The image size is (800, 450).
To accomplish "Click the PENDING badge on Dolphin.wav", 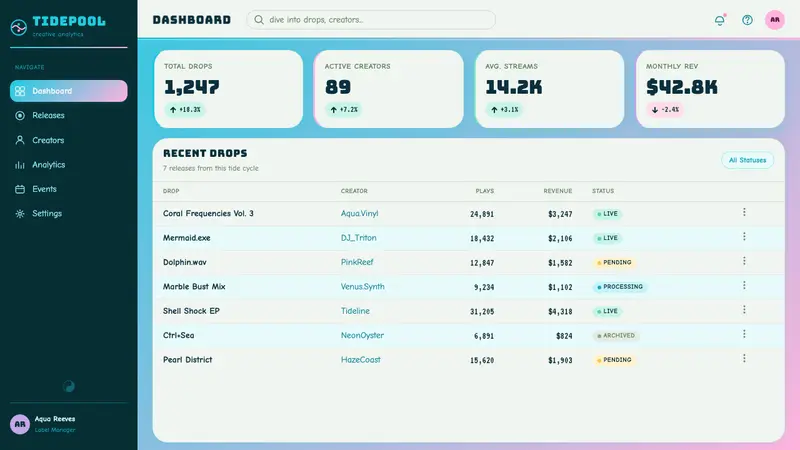I will click(614, 262).
